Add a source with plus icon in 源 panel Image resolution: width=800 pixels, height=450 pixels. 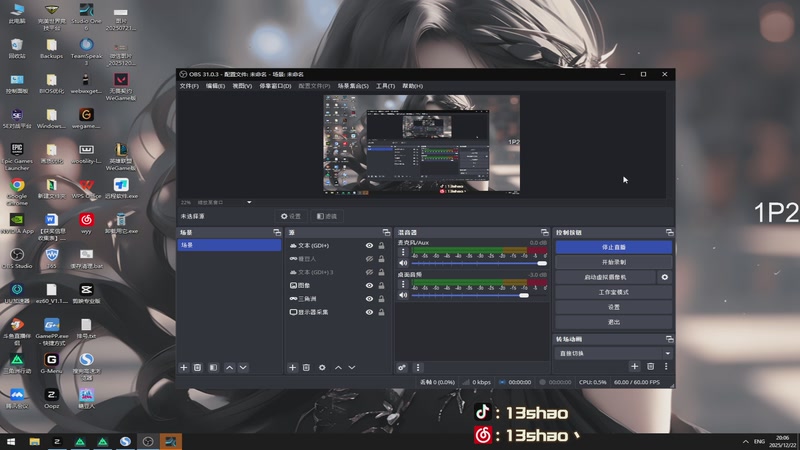click(x=292, y=367)
